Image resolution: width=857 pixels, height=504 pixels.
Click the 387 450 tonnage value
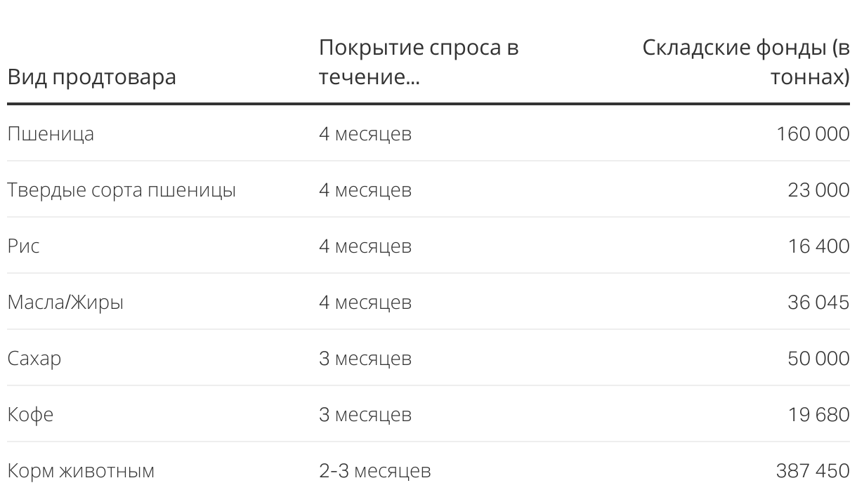813,470
